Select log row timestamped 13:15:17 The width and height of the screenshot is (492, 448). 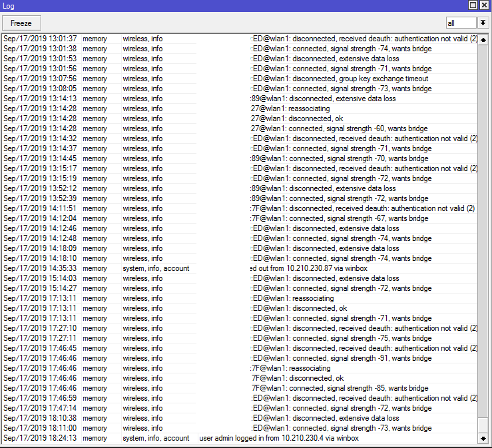(x=240, y=168)
